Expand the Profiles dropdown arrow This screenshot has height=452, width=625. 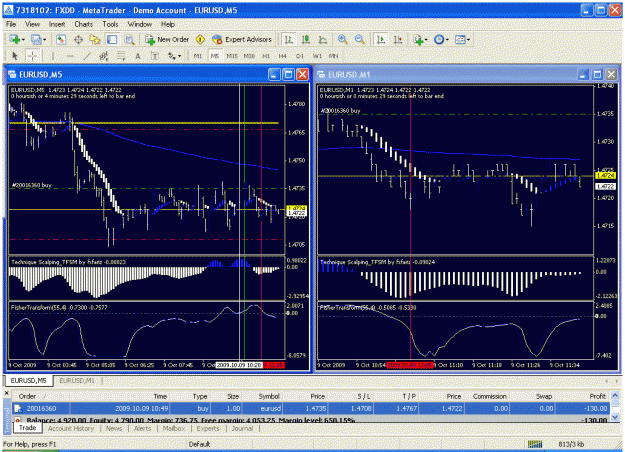pos(44,39)
